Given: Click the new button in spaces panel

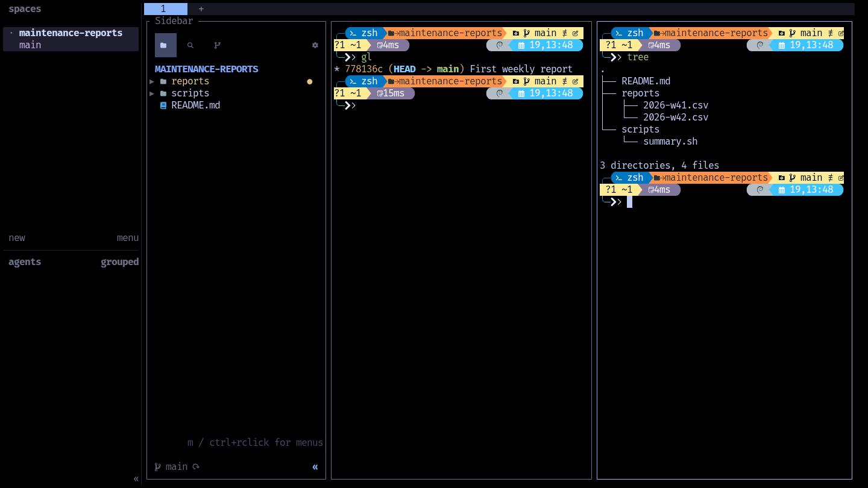Looking at the screenshot, I should pyautogui.click(x=17, y=238).
